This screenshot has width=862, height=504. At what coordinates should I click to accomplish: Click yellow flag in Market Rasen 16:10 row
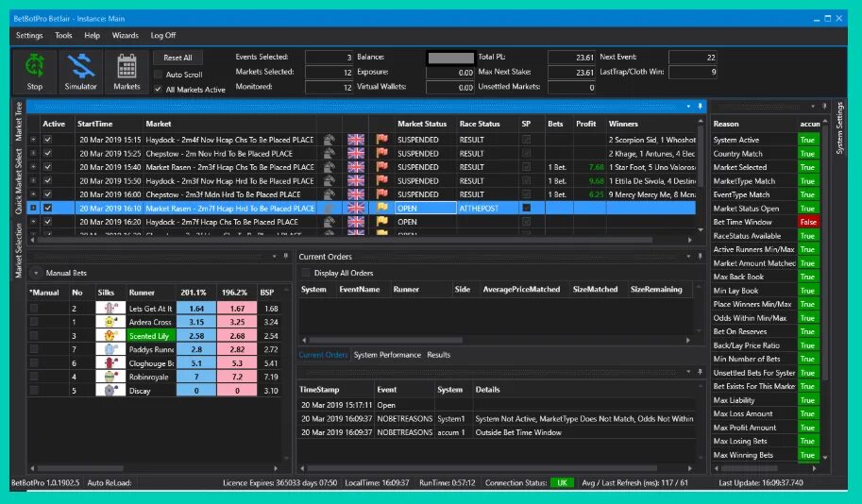(382, 208)
